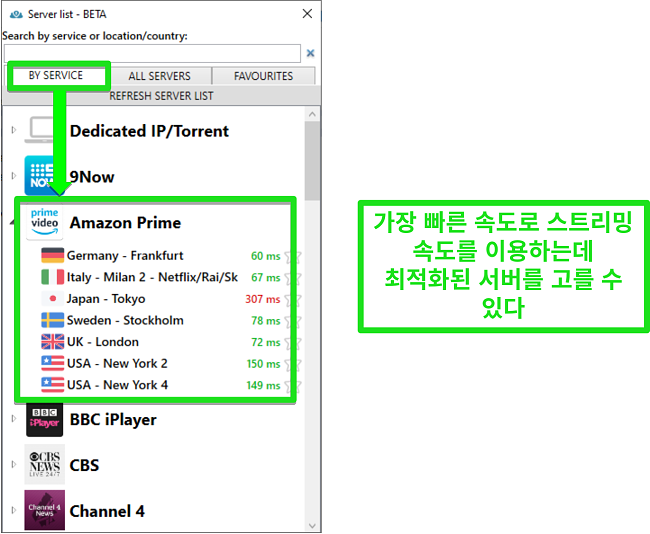The height and width of the screenshot is (534, 650).
Task: Favourite the Japan - Tokyo server star
Action: (x=293, y=300)
